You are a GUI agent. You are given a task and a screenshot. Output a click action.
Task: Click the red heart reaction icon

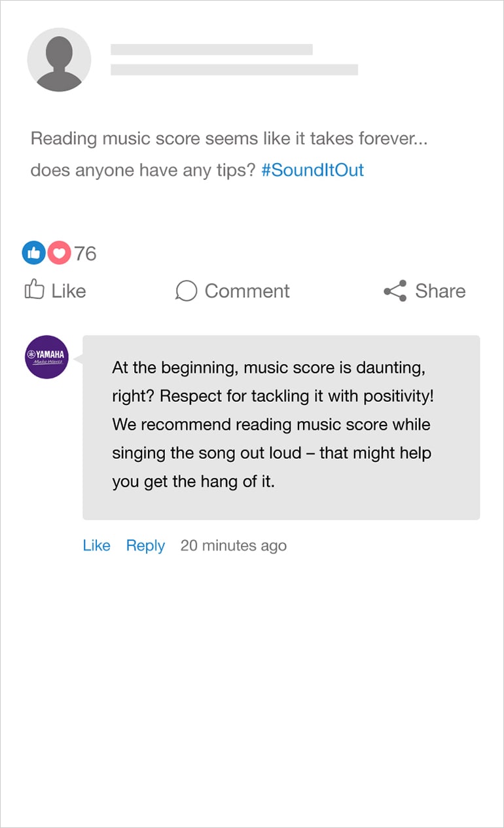(59, 253)
